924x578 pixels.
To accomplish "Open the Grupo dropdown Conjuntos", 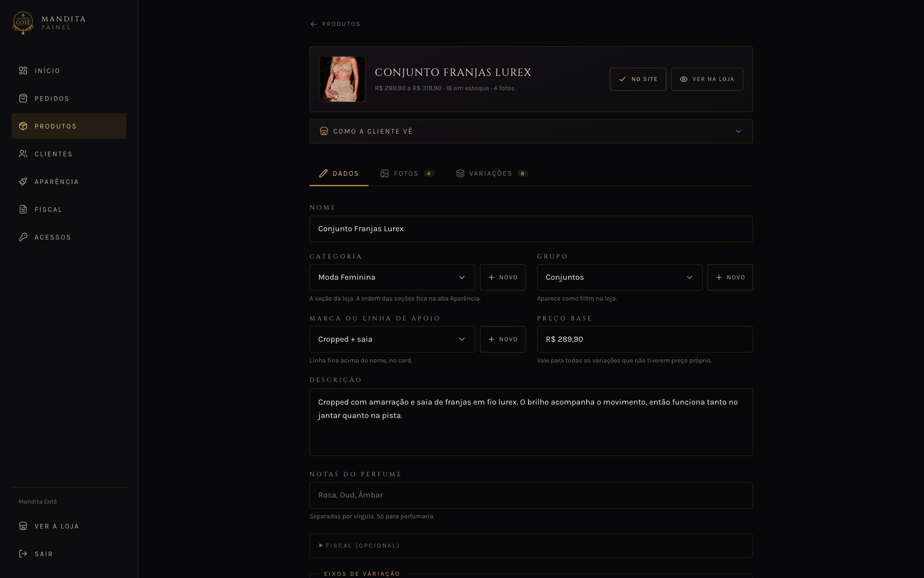I will [619, 277].
